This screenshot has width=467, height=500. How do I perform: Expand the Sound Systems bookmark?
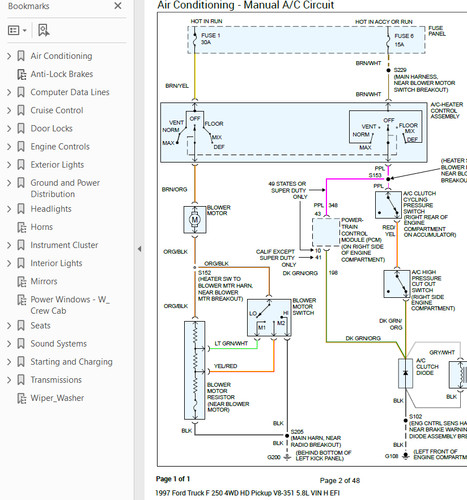click(x=9, y=344)
